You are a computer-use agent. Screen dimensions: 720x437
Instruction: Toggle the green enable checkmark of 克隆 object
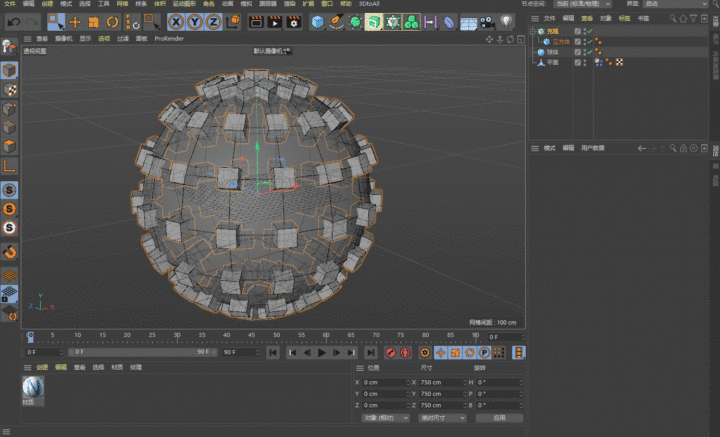589,31
